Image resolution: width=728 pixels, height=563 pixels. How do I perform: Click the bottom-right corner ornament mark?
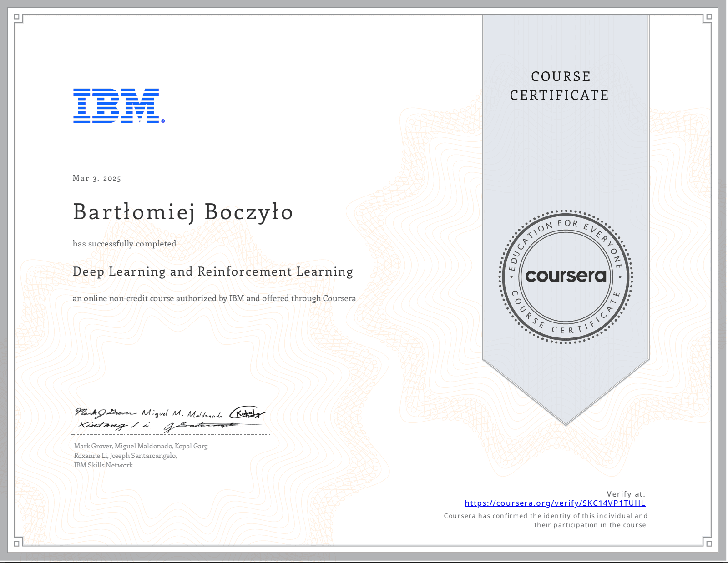click(708, 544)
